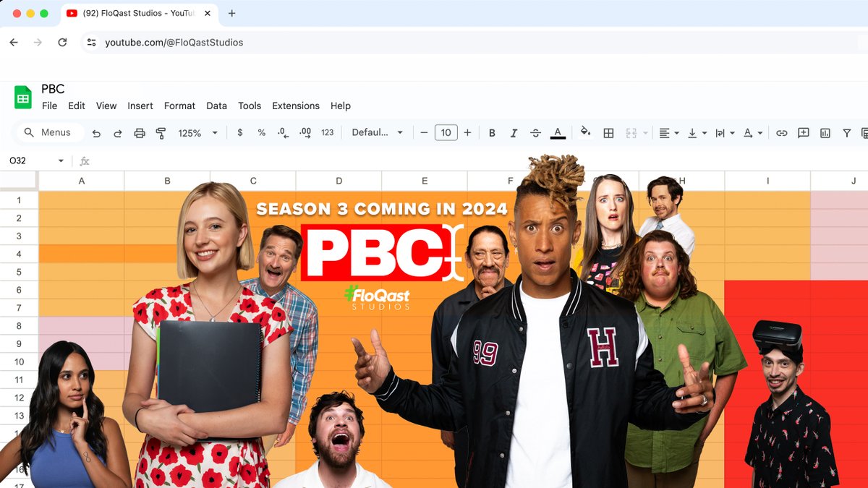Toggle bold formatting
Viewport: 868px width, 488px height.
(x=492, y=133)
